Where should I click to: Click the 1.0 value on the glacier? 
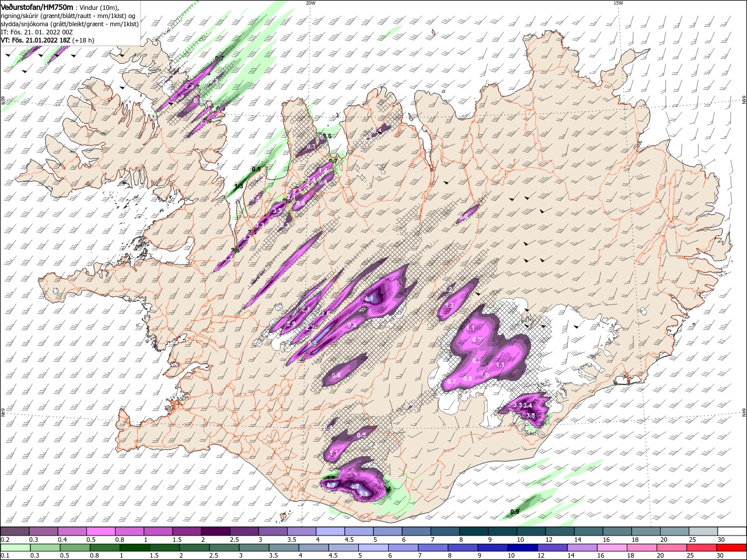484,375
